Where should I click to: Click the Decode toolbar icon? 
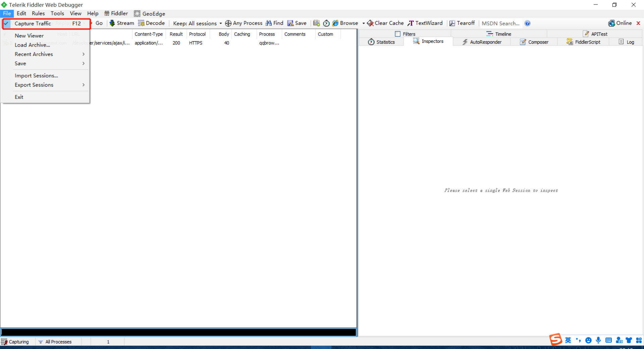click(x=141, y=23)
